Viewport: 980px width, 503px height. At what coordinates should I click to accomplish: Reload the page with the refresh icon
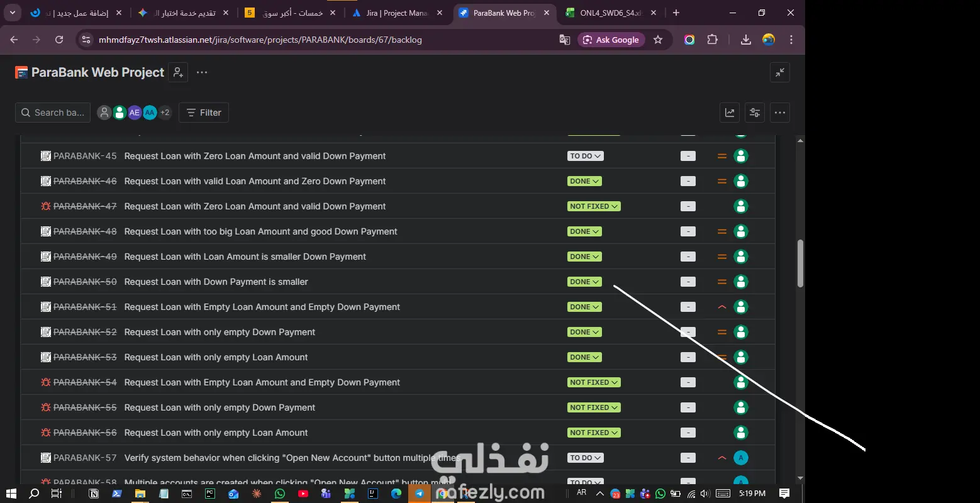coord(59,40)
